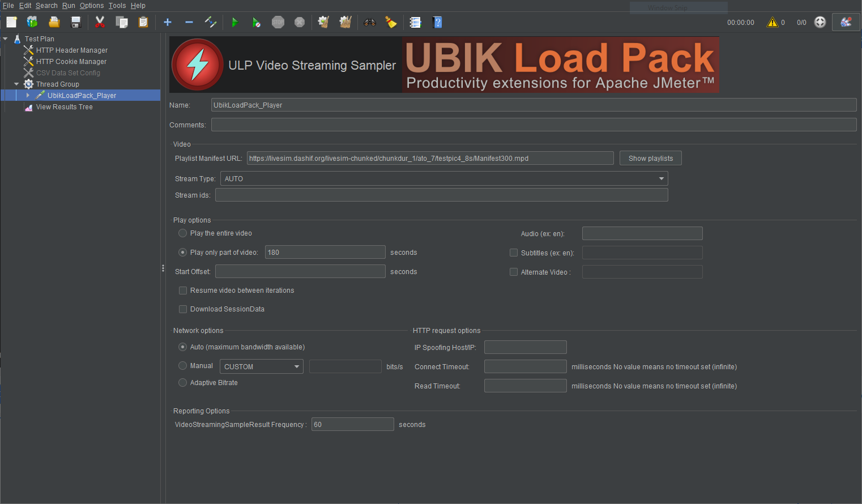Click the Read Timeout field
Image resolution: width=862 pixels, height=504 pixels.
(x=526, y=386)
